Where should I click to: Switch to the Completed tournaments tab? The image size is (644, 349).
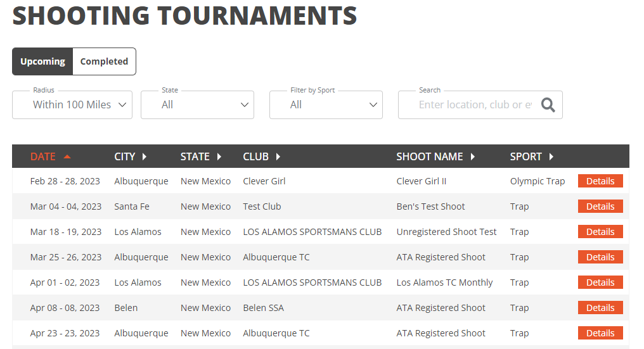pyautogui.click(x=105, y=61)
